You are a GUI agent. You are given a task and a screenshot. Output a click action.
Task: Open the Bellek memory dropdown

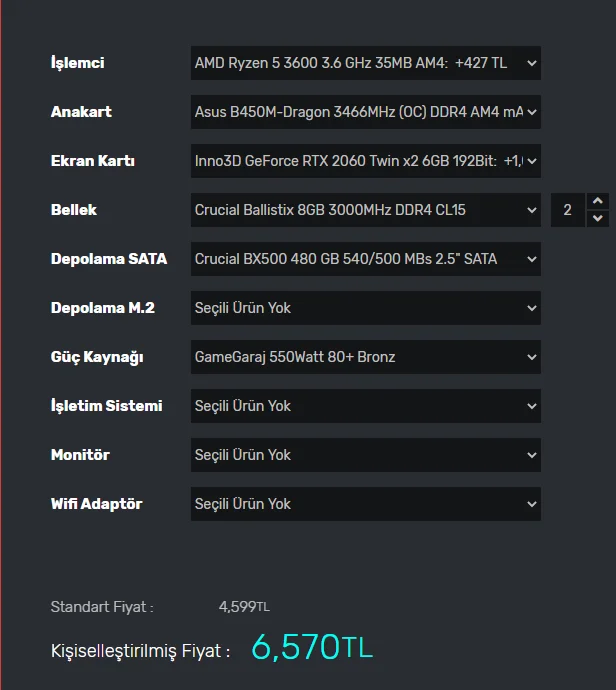point(366,210)
